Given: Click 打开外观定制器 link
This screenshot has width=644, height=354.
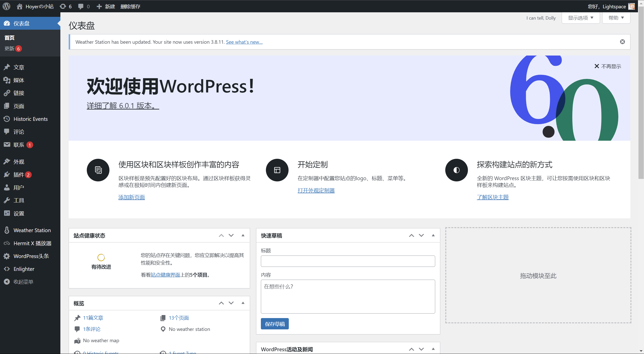Looking at the screenshot, I should (x=316, y=190).
